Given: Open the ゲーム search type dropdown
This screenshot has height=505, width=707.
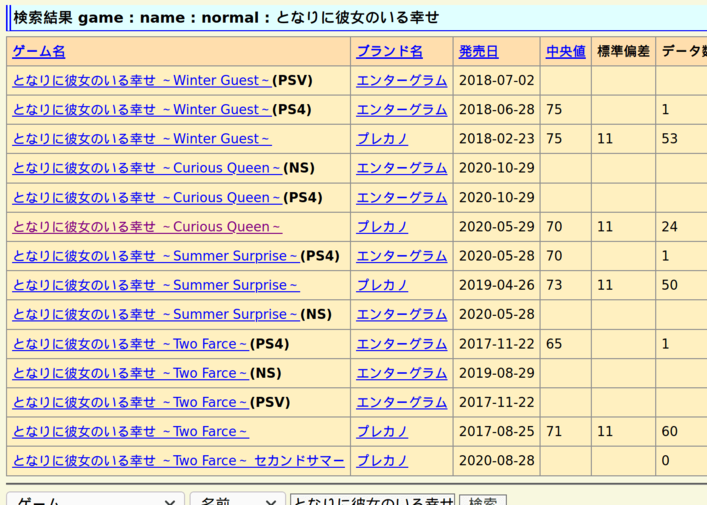Looking at the screenshot, I should [x=95, y=500].
